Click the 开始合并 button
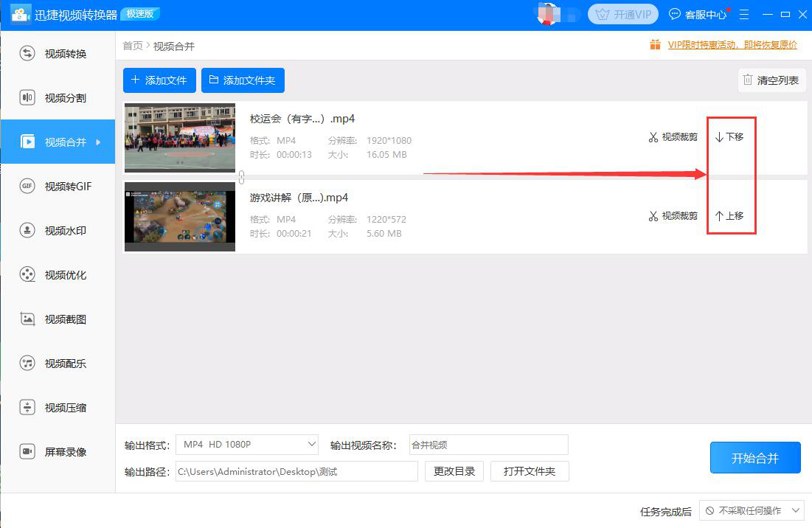812x528 pixels. pyautogui.click(x=754, y=458)
